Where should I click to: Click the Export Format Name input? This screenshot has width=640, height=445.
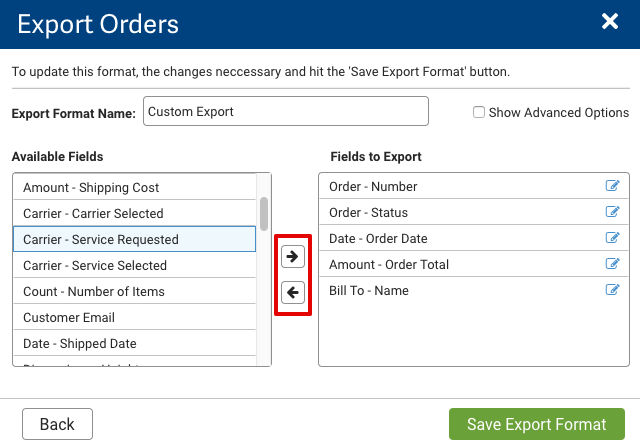coord(285,112)
